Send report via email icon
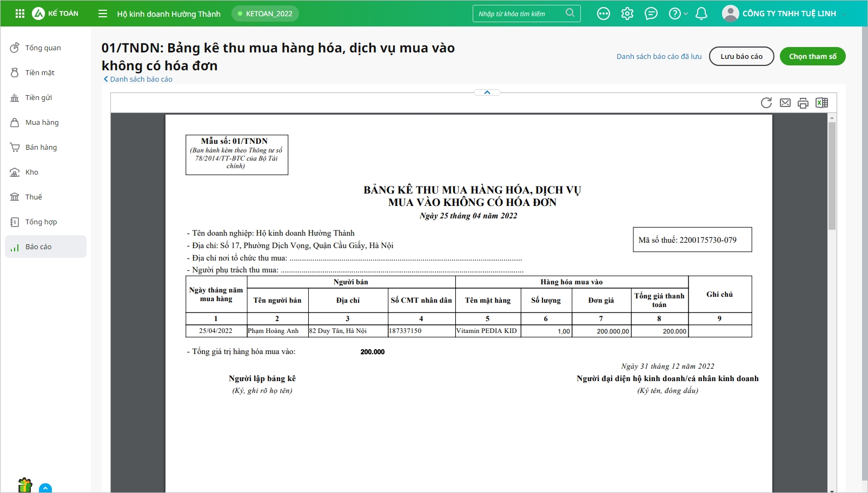This screenshot has width=868, height=493. [x=785, y=103]
